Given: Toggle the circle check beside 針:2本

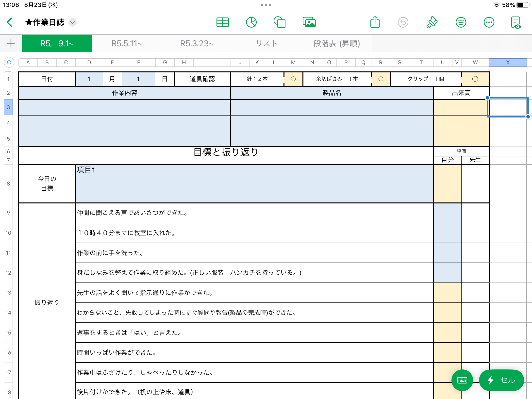Looking at the screenshot, I should (293, 79).
